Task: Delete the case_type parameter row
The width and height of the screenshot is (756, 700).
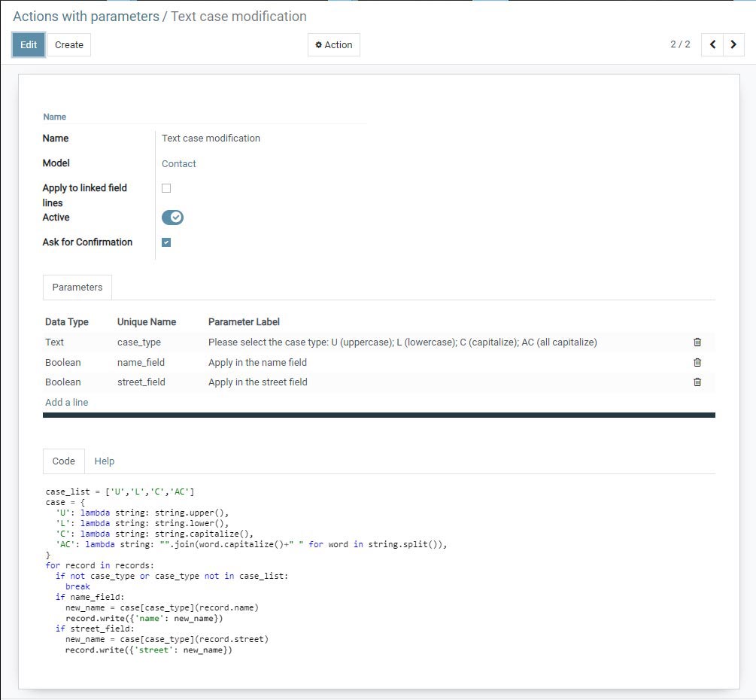Action: point(697,342)
